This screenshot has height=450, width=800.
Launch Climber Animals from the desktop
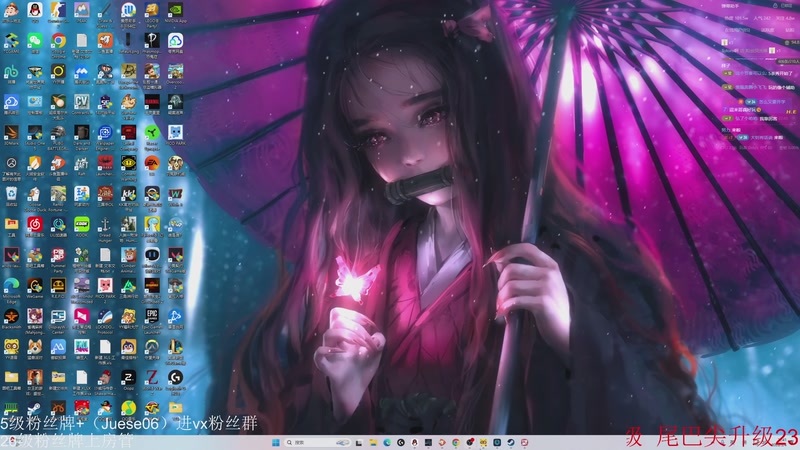pos(129,255)
